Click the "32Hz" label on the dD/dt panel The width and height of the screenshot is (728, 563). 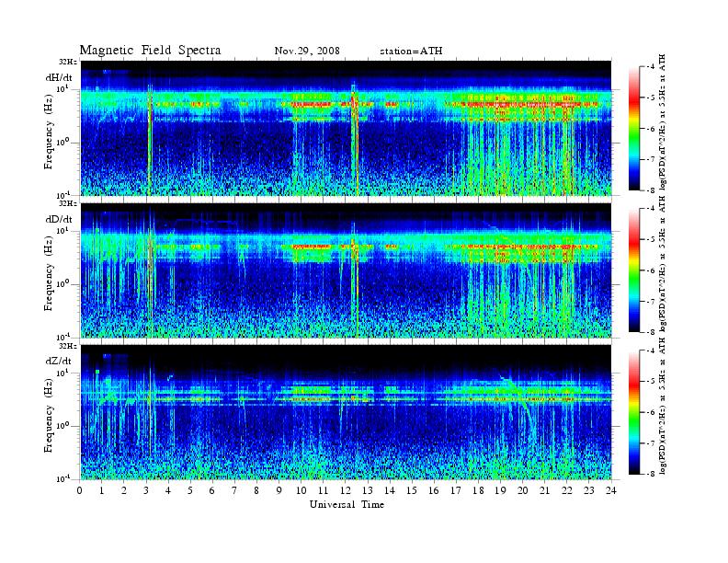[x=68, y=203]
